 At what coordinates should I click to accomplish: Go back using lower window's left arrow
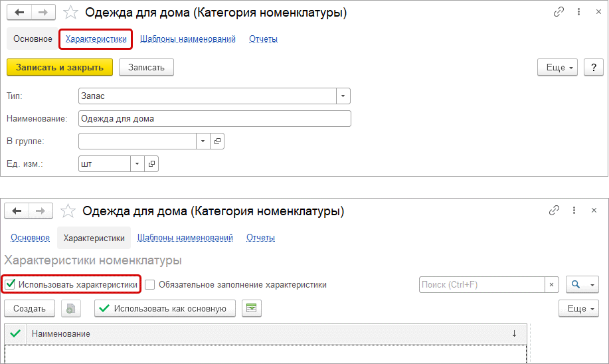point(17,211)
